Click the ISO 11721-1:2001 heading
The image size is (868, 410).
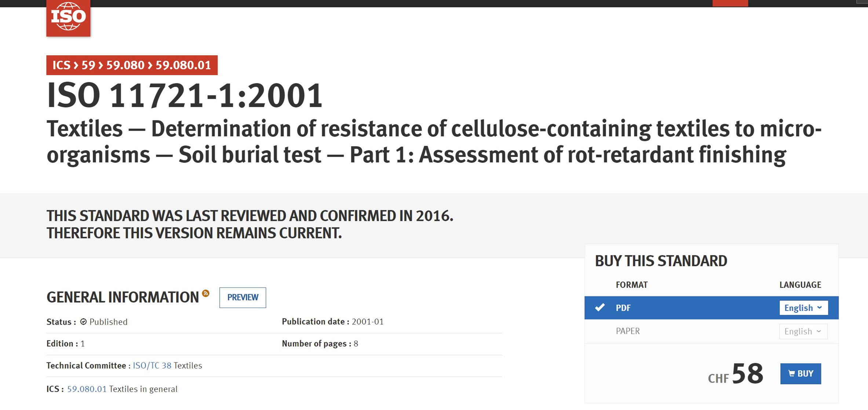coord(185,95)
